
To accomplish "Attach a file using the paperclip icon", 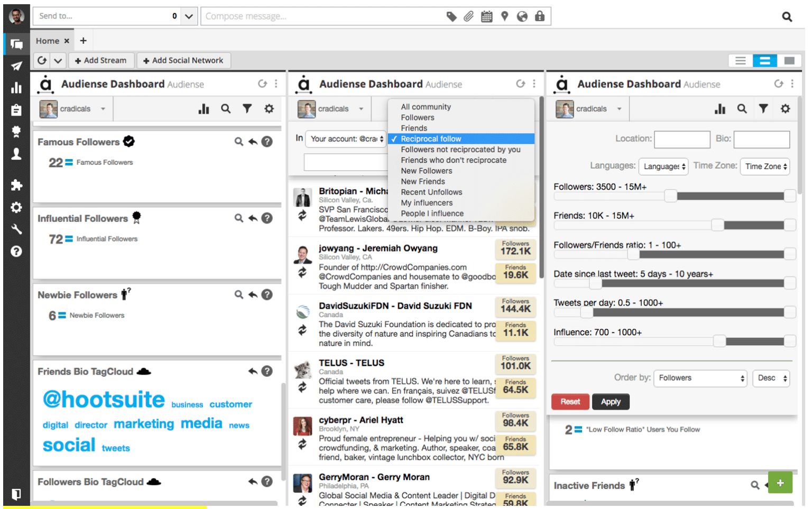I will 468,16.
